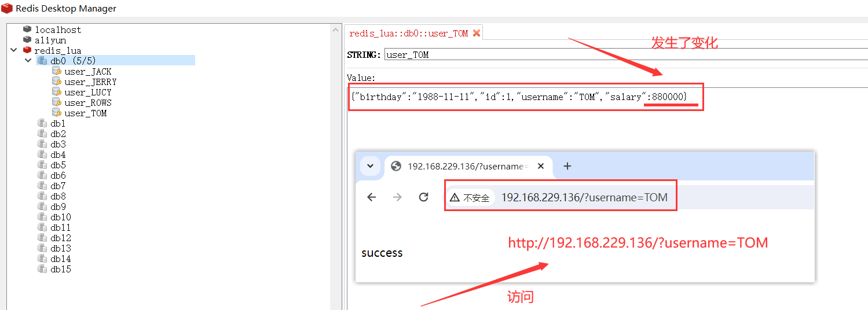This screenshot has height=310, width=868.
Task: Collapse the redis_lua connection
Action: (x=14, y=50)
